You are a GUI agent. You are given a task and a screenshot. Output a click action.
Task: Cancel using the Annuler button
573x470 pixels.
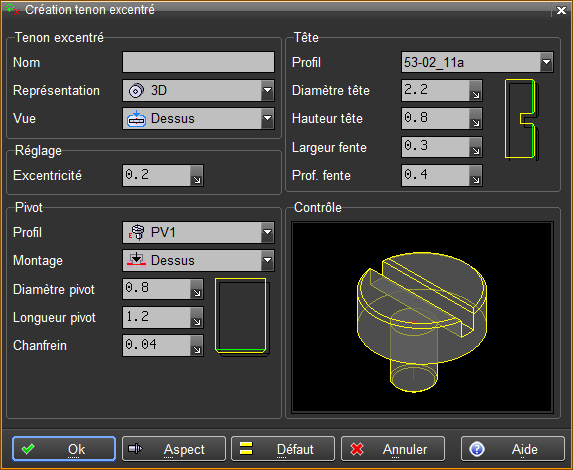point(393,449)
